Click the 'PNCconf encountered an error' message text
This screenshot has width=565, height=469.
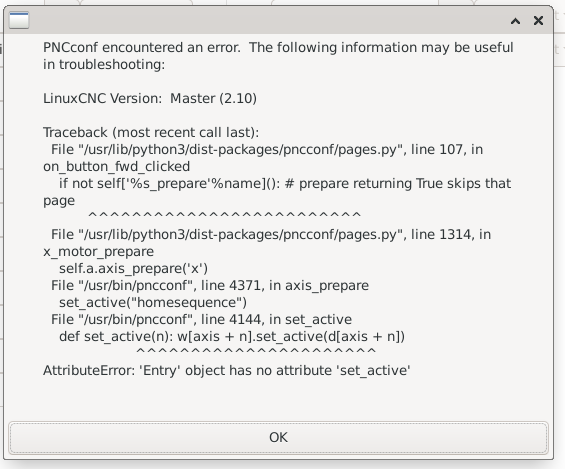click(278, 56)
